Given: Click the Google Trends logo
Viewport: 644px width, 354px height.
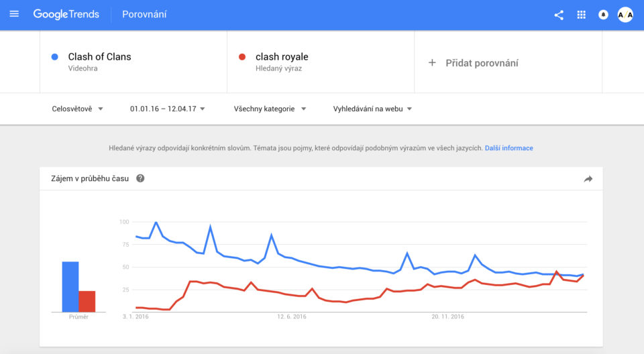Looking at the screenshot, I should pyautogui.click(x=66, y=14).
